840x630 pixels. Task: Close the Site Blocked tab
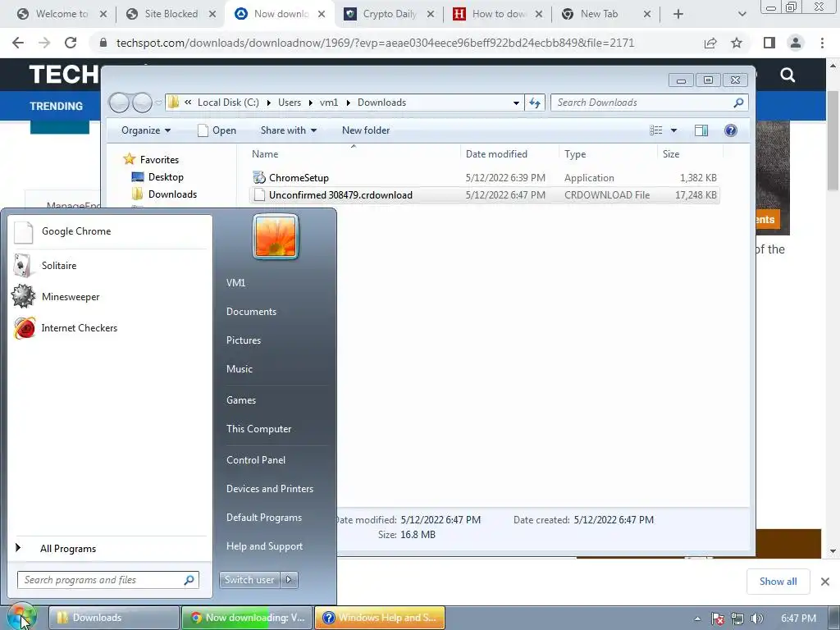click(x=212, y=14)
